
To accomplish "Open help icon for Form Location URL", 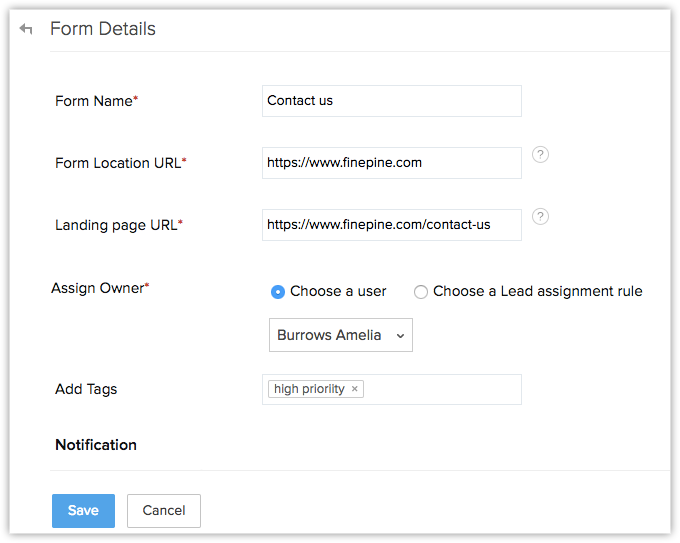I will [540, 154].
